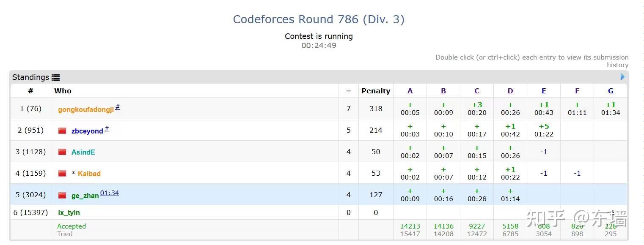Click the Penalty column header
This screenshot has width=644, height=245.
click(375, 90)
